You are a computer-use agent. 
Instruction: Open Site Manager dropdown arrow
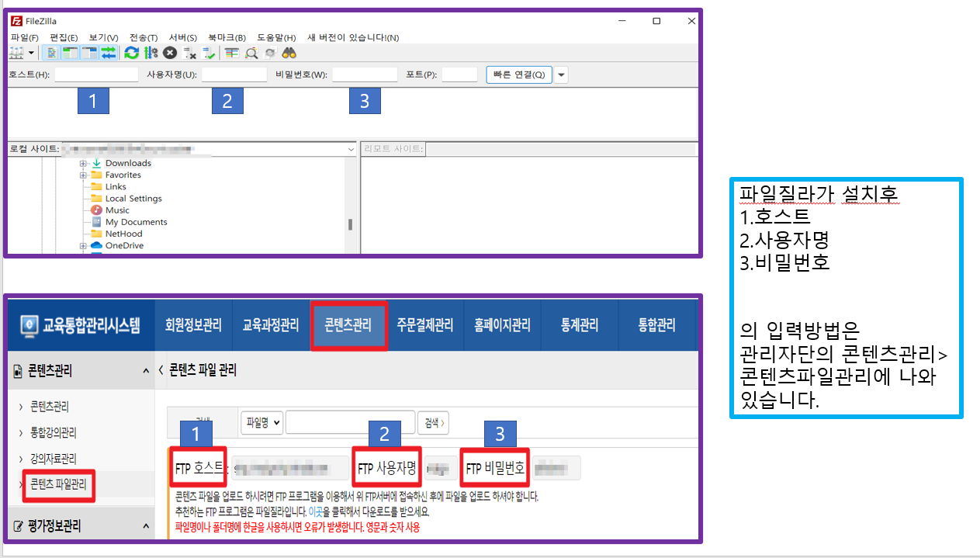31,53
